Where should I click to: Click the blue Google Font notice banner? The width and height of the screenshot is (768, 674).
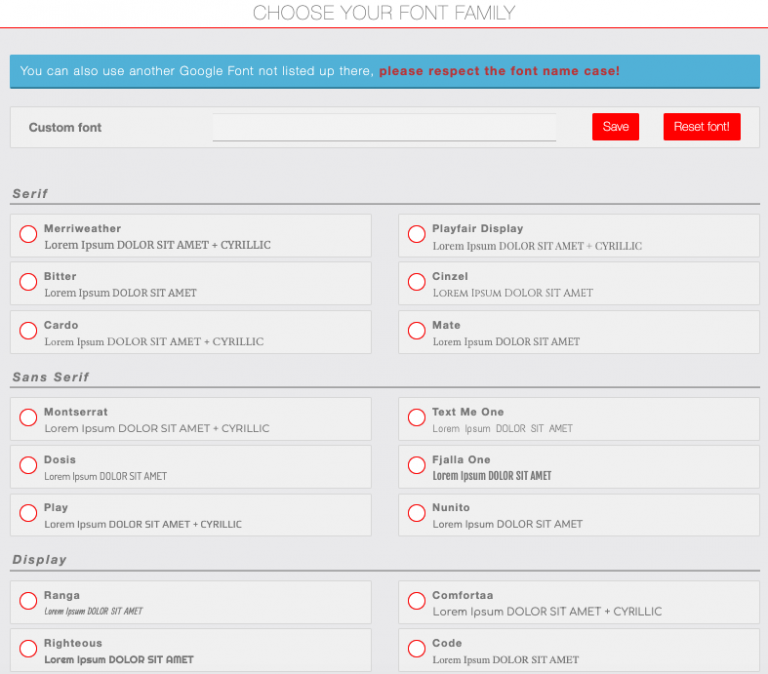(384, 71)
